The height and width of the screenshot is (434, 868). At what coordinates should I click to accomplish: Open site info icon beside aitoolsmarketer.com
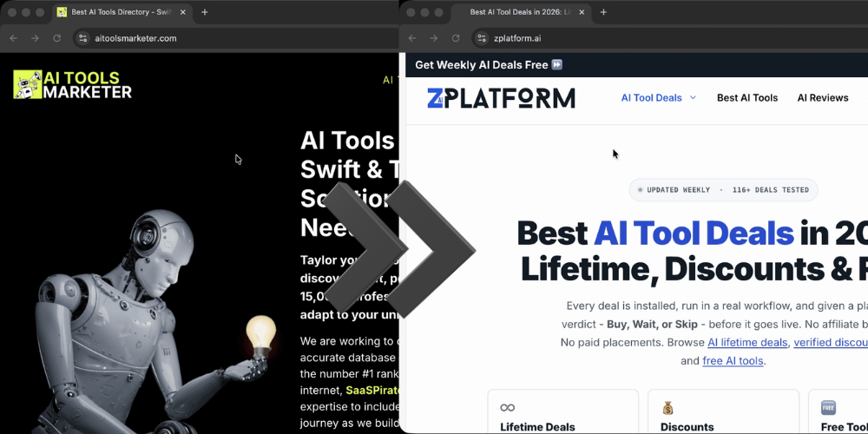[83, 38]
